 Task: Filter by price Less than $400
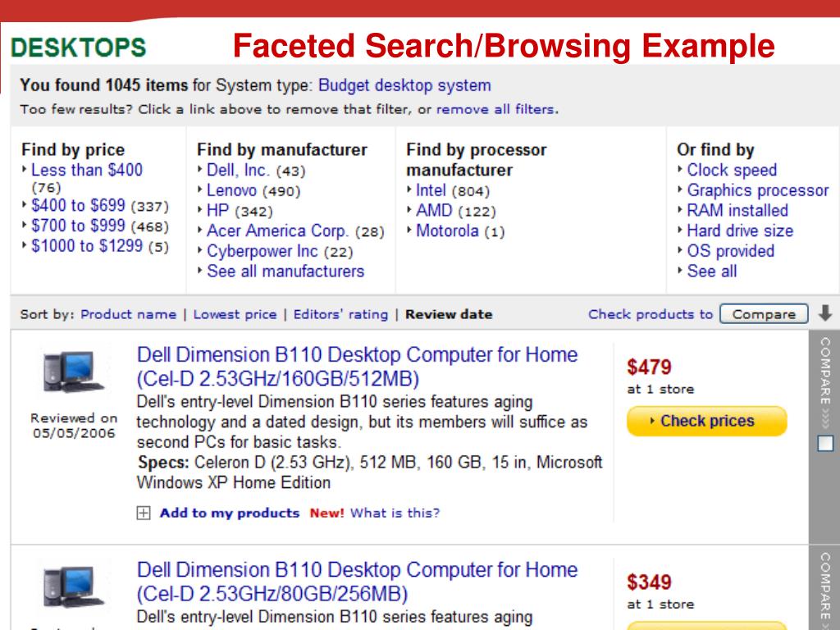tap(87, 170)
